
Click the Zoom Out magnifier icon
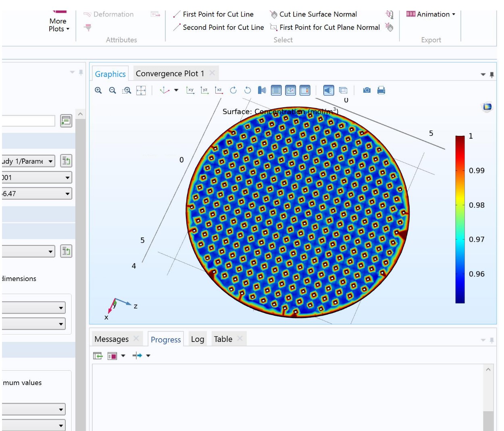point(112,90)
